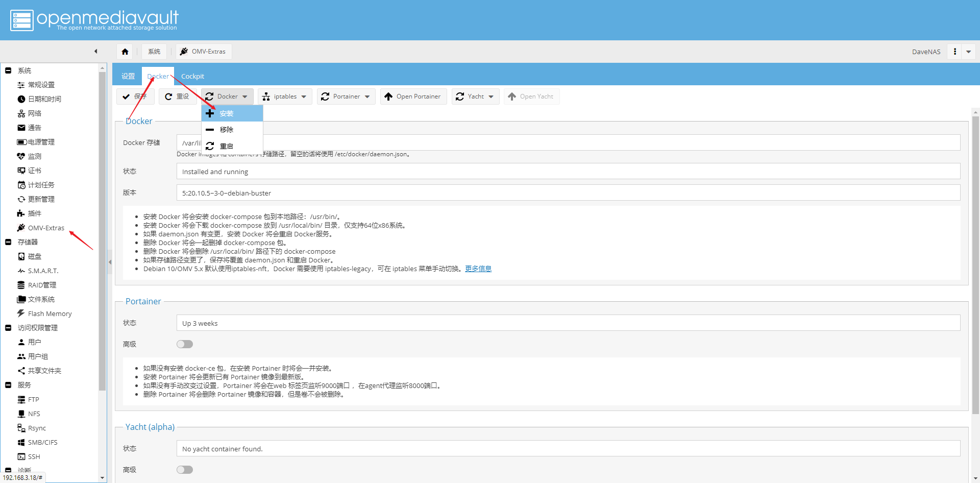980x483 pixels.
Task: Collapse the 访问权限管理 tree section
Action: pyautogui.click(x=8, y=328)
